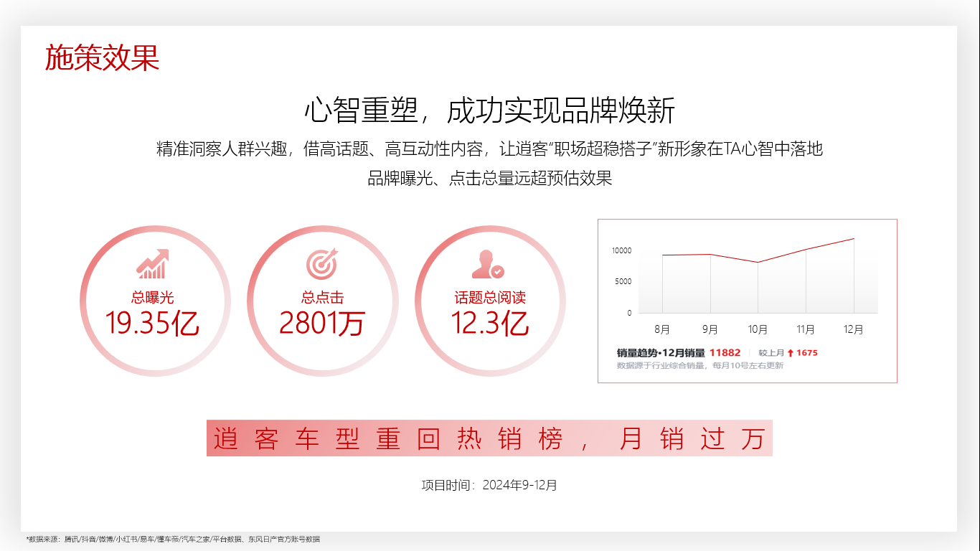Select the 销量趋势•12月销量 label

click(x=661, y=353)
